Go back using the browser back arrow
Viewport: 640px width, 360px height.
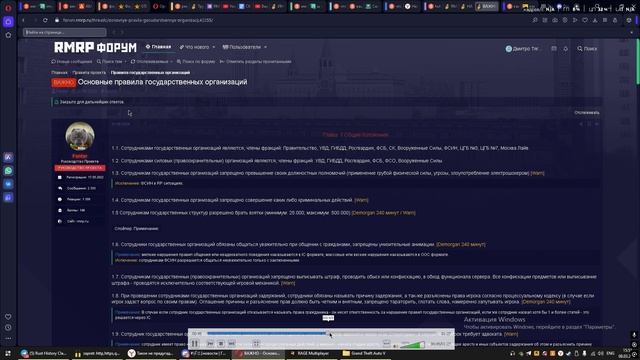(x=23, y=20)
